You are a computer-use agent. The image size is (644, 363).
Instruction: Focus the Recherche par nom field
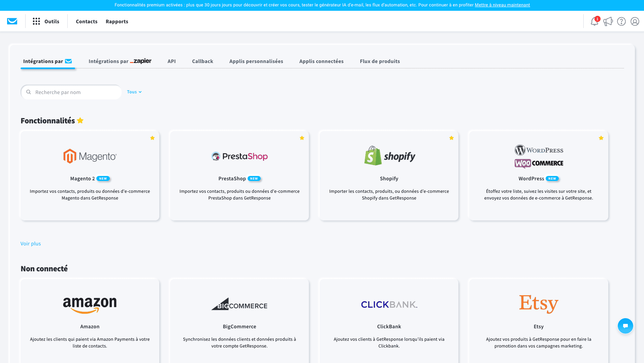pos(71,92)
